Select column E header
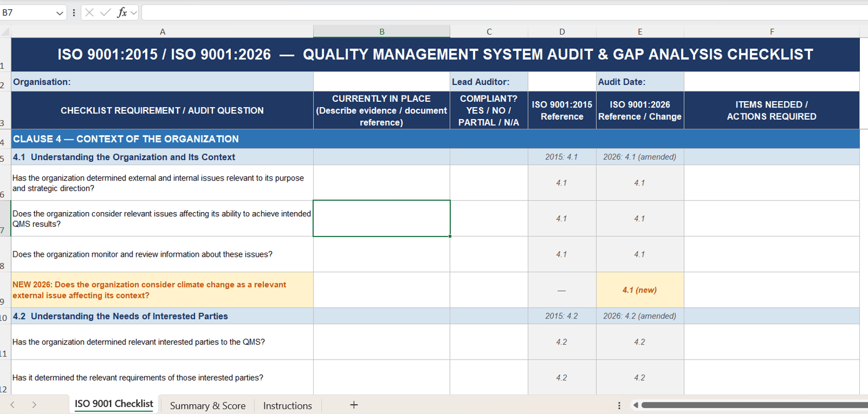The width and height of the screenshot is (868, 414). click(640, 32)
